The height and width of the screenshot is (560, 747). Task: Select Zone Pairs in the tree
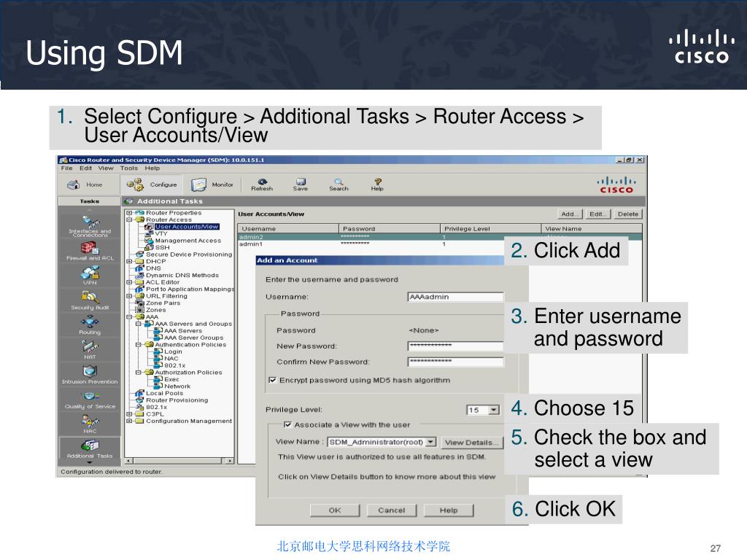(163, 303)
